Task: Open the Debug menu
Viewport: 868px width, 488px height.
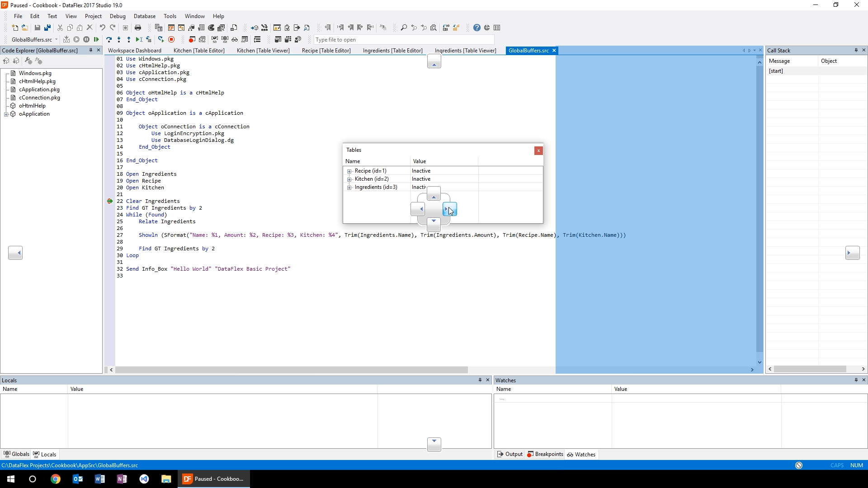Action: [x=118, y=16]
